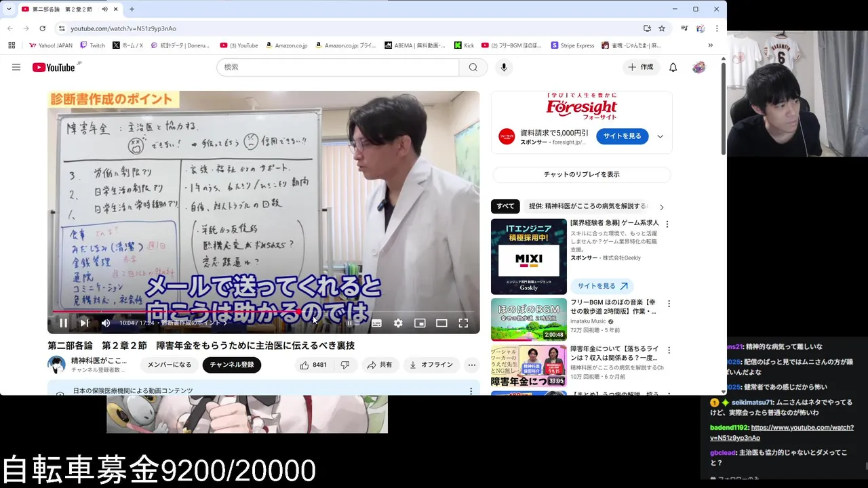
Task: Show チャットのリプレイを表示
Action: click(581, 174)
